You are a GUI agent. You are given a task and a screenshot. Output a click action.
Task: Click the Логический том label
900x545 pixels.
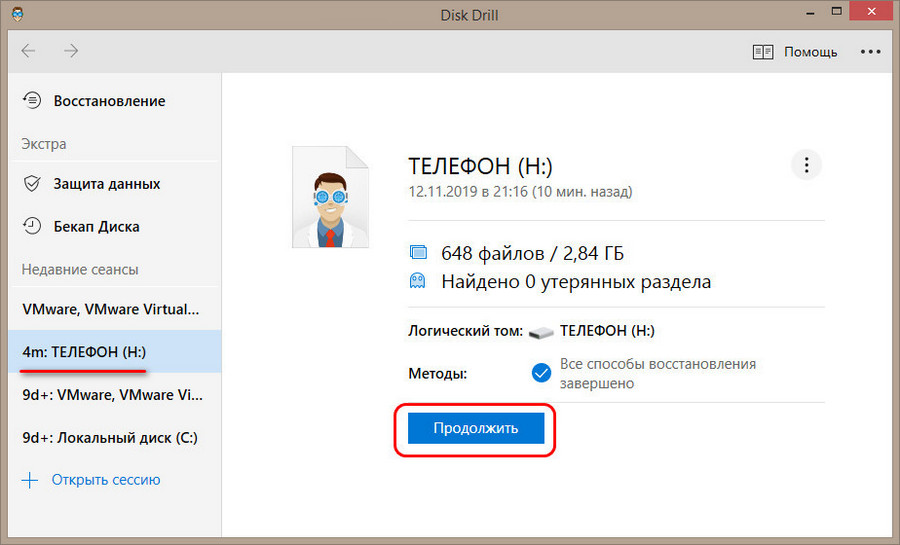[465, 331]
